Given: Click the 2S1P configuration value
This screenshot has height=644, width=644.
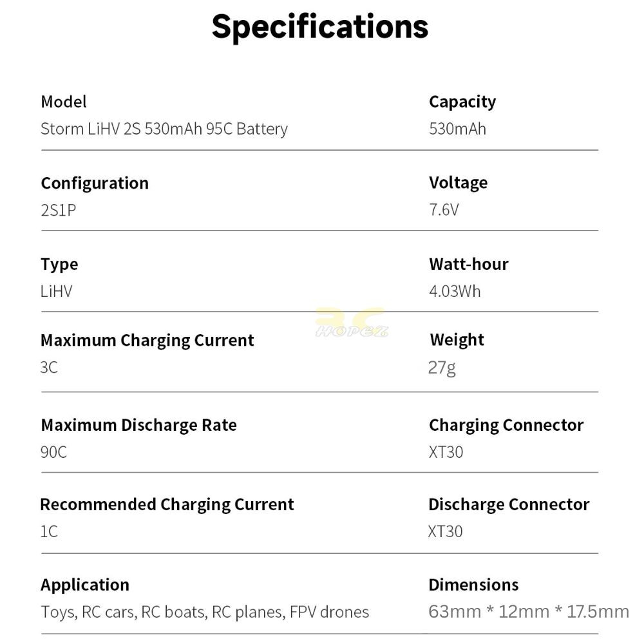Looking at the screenshot, I should point(59,211).
